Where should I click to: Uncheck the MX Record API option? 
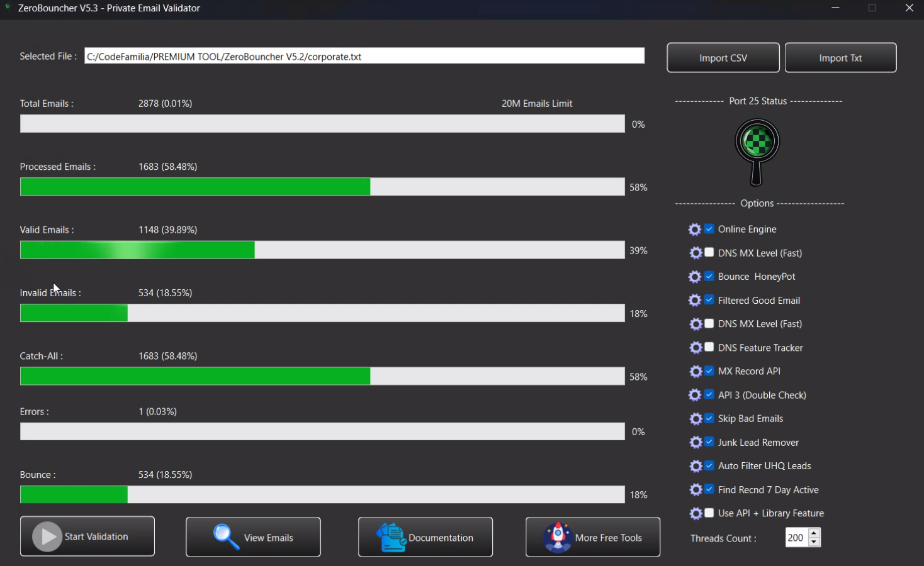[x=709, y=371]
